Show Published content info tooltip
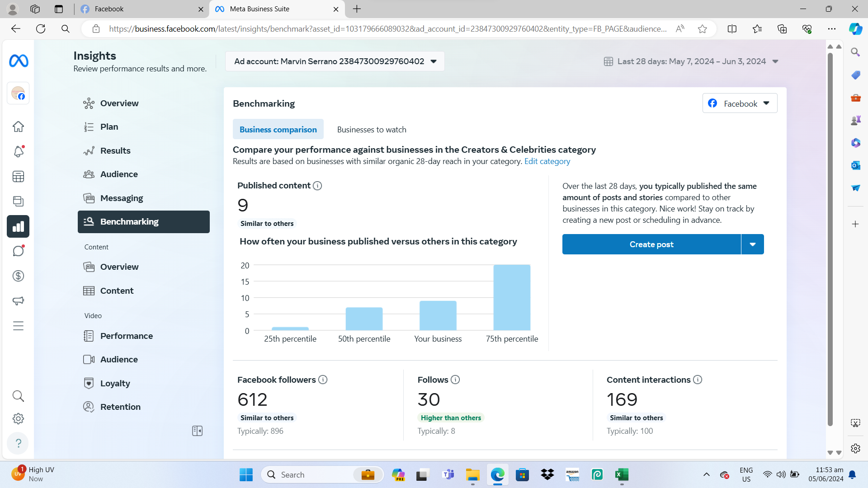 click(x=317, y=186)
